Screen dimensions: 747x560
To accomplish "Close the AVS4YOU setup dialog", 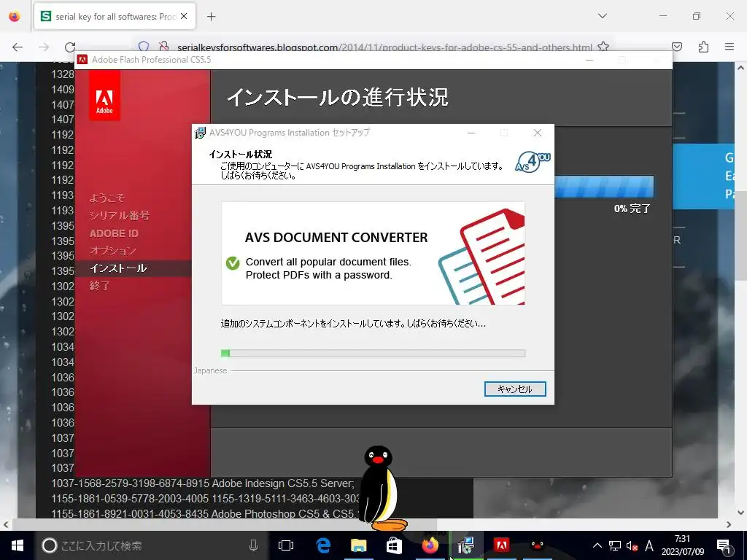I will pyautogui.click(x=538, y=133).
